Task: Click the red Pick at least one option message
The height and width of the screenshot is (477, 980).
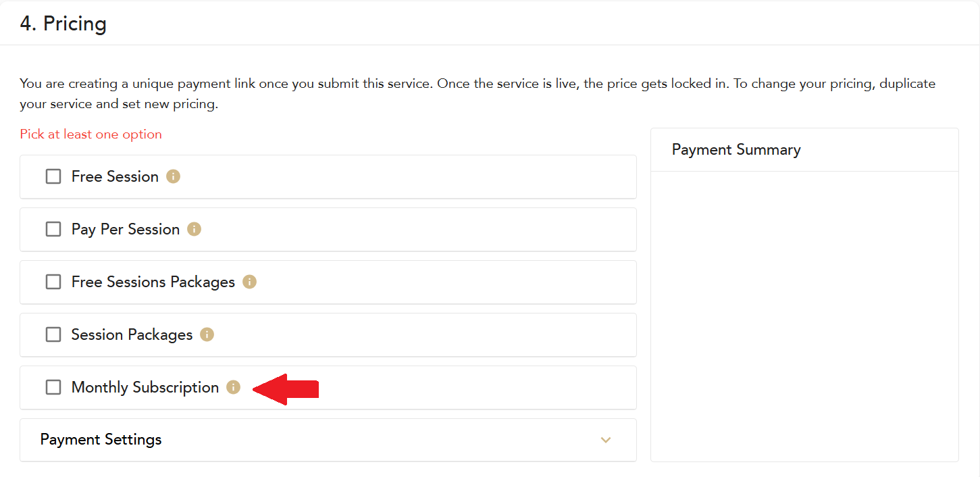Action: (91, 134)
